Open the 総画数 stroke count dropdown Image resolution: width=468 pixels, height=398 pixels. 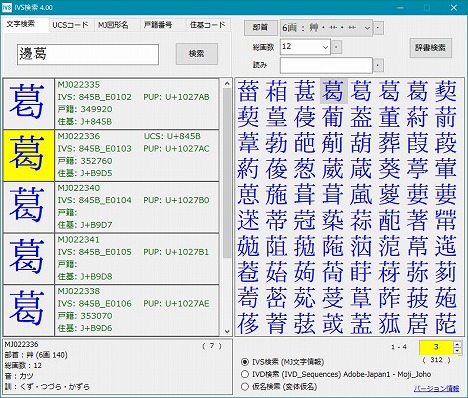pyautogui.click(x=305, y=47)
